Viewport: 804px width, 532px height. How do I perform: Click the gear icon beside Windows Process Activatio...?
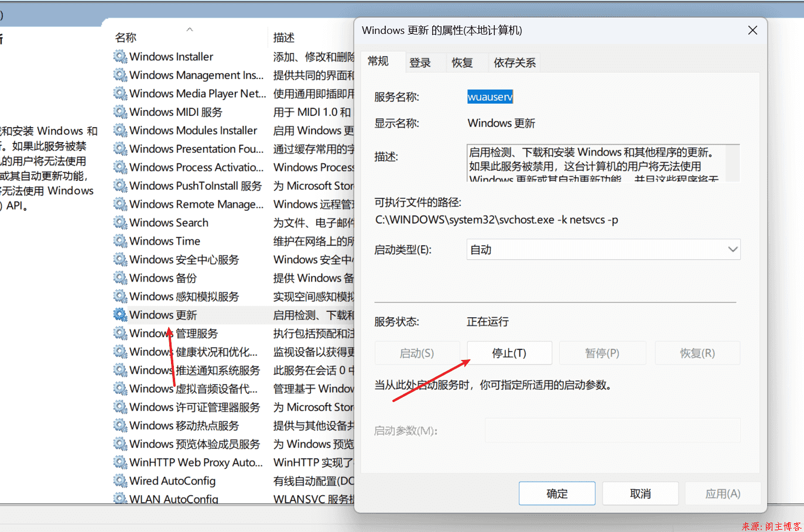[x=120, y=167]
